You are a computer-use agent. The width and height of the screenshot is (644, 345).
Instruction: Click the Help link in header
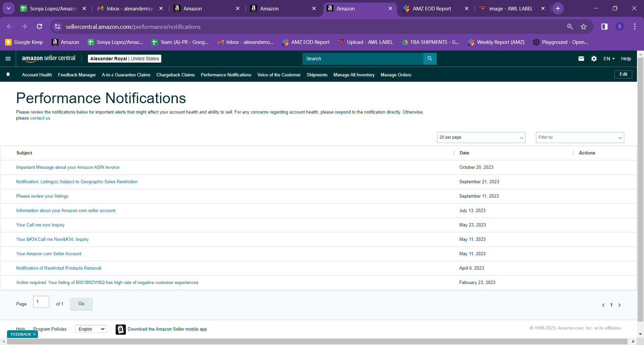pyautogui.click(x=626, y=59)
